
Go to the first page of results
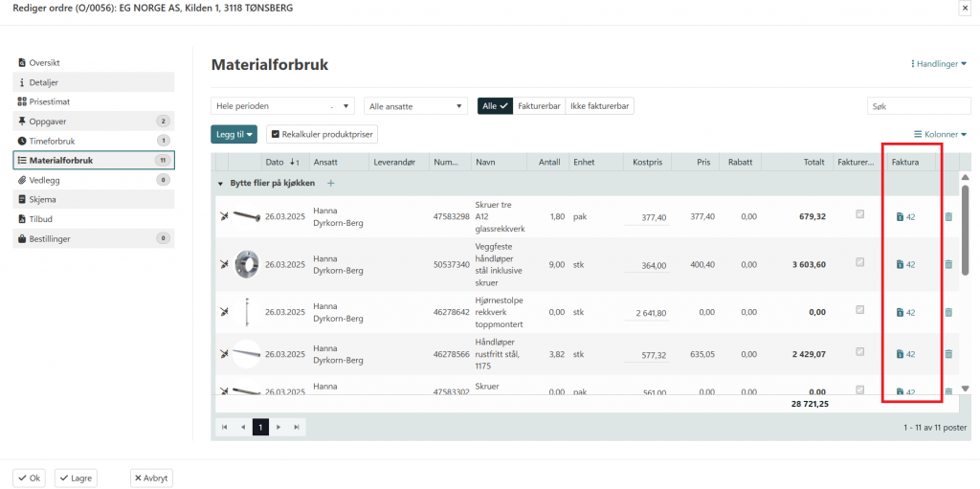tap(225, 427)
